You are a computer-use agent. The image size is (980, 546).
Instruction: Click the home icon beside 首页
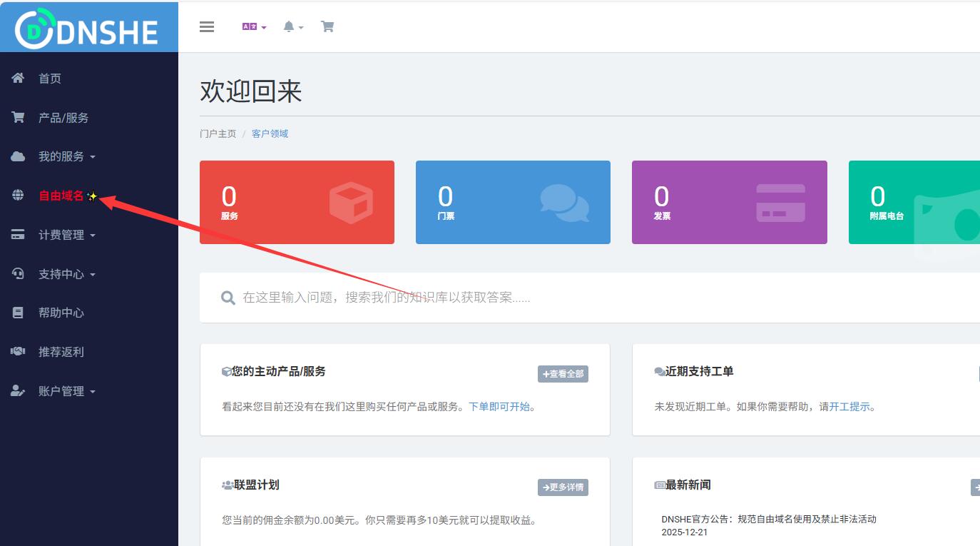coord(17,78)
